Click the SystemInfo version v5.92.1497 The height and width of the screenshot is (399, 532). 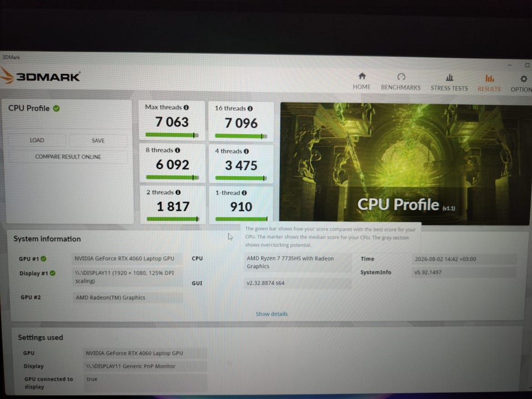[464, 272]
